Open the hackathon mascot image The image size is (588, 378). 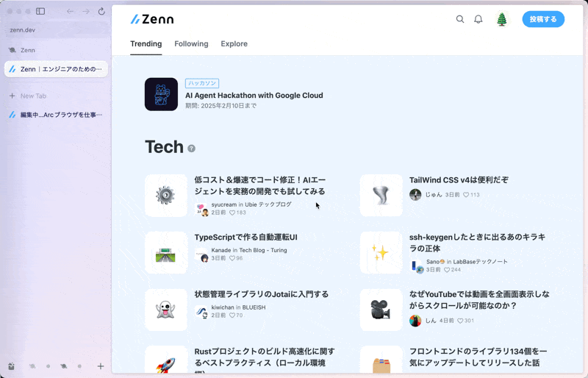click(161, 94)
